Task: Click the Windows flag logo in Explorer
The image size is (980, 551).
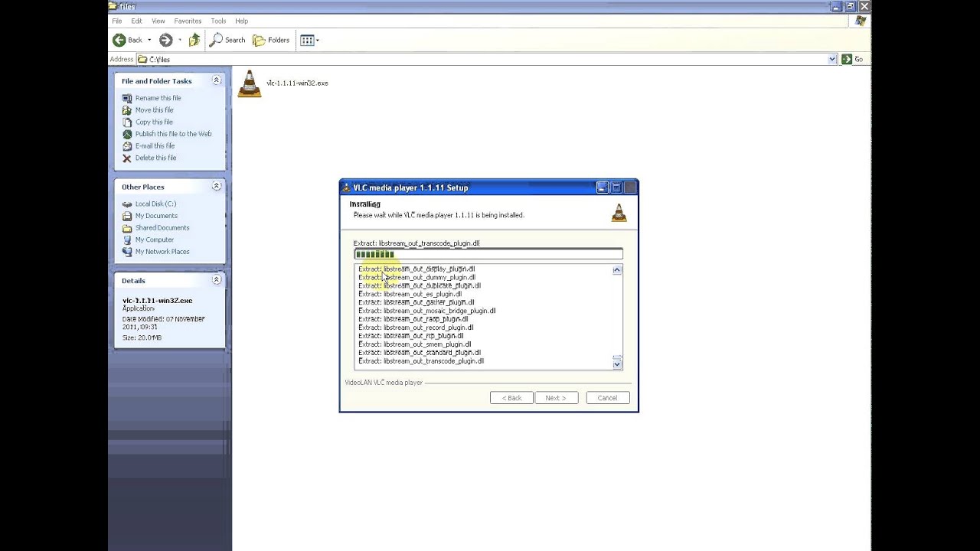Action: tap(861, 21)
